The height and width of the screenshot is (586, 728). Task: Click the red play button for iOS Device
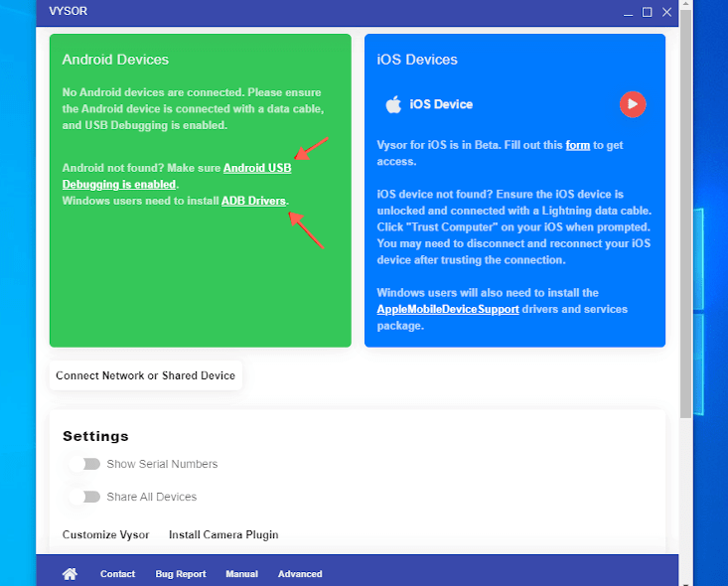point(633,104)
